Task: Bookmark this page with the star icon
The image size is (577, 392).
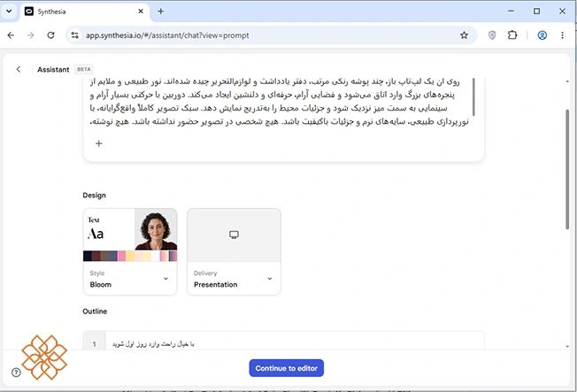Action: [464, 35]
